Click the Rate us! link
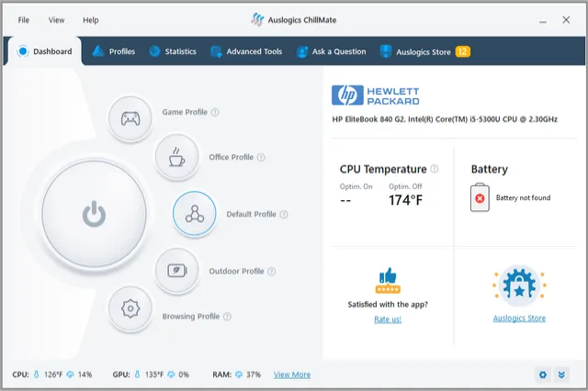The height and width of the screenshot is (391, 588). point(388,319)
